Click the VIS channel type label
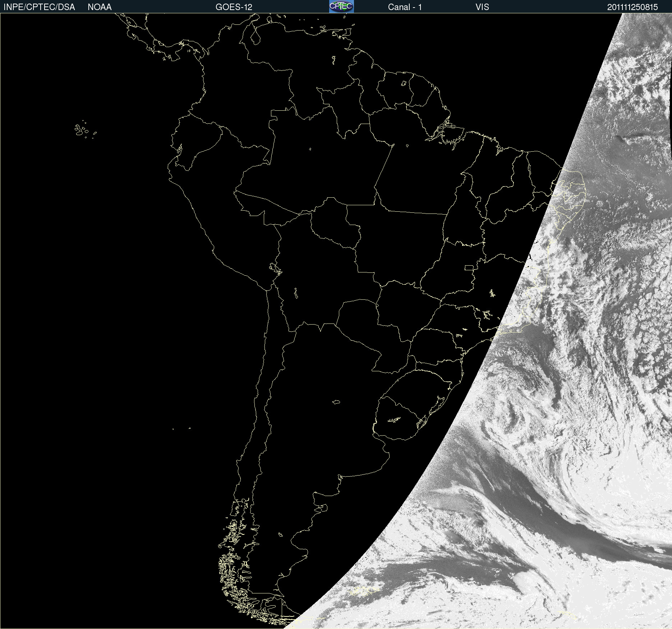This screenshot has height=629, width=672. (482, 7)
